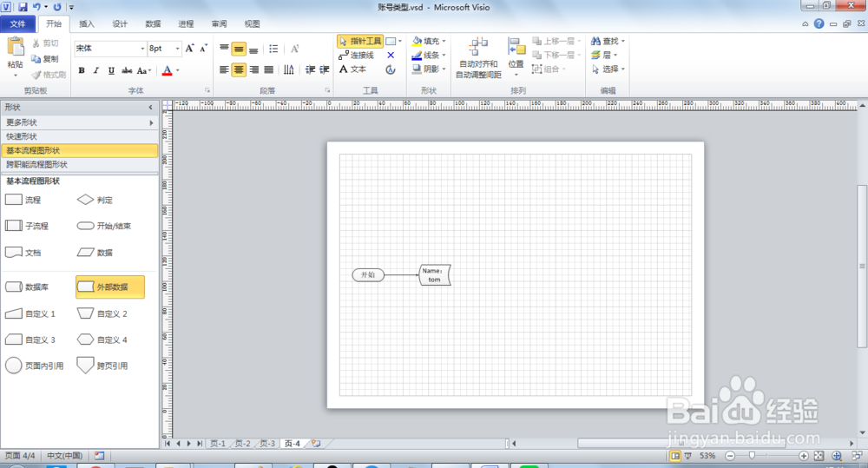Click the text direction icon
868x468 pixels.
pos(288,69)
